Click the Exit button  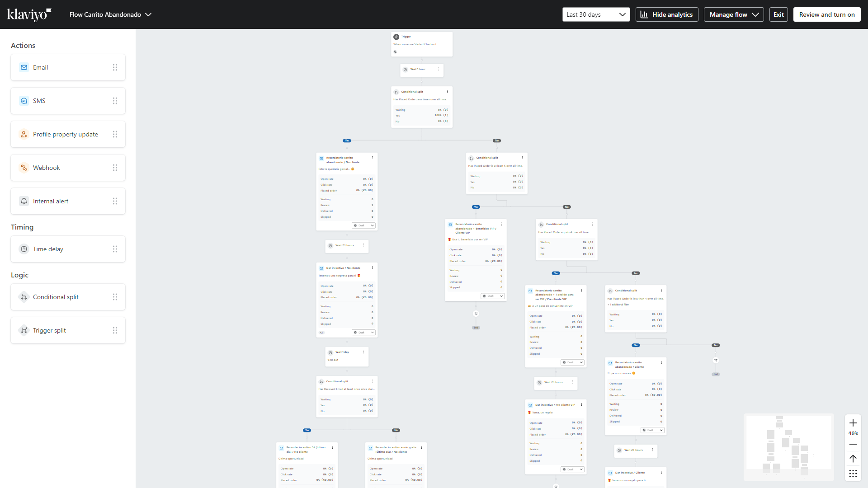tap(778, 14)
